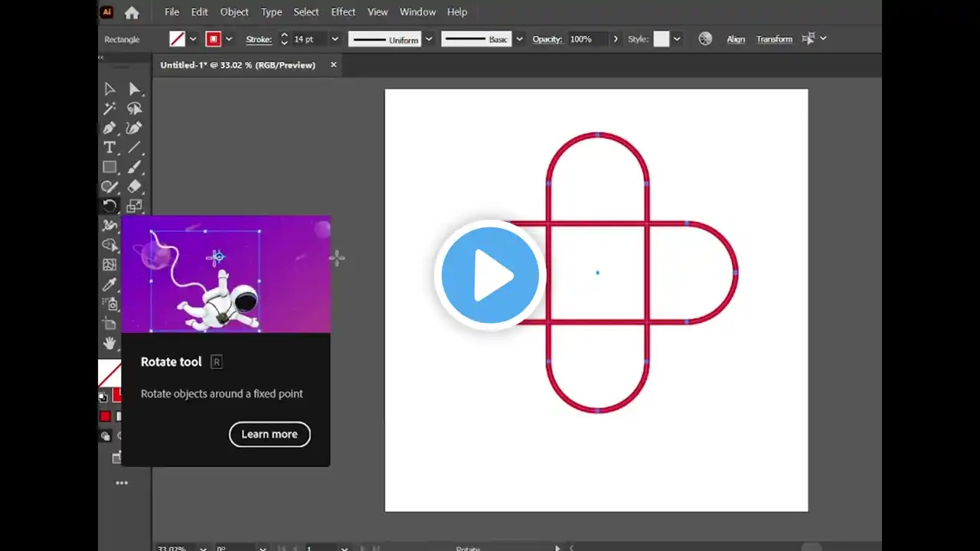Image resolution: width=980 pixels, height=551 pixels.
Task: Open the Stroke color swatch dropdown
Action: pyautogui.click(x=227, y=39)
